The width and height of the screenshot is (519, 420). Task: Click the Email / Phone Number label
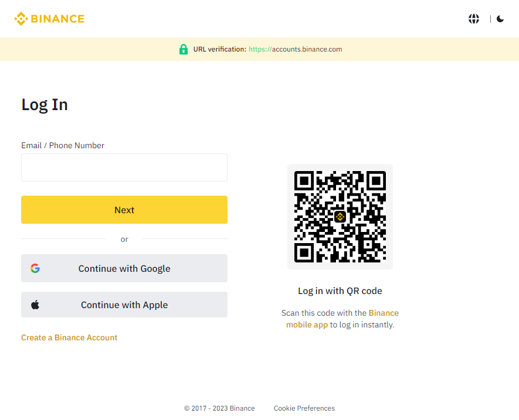point(62,145)
